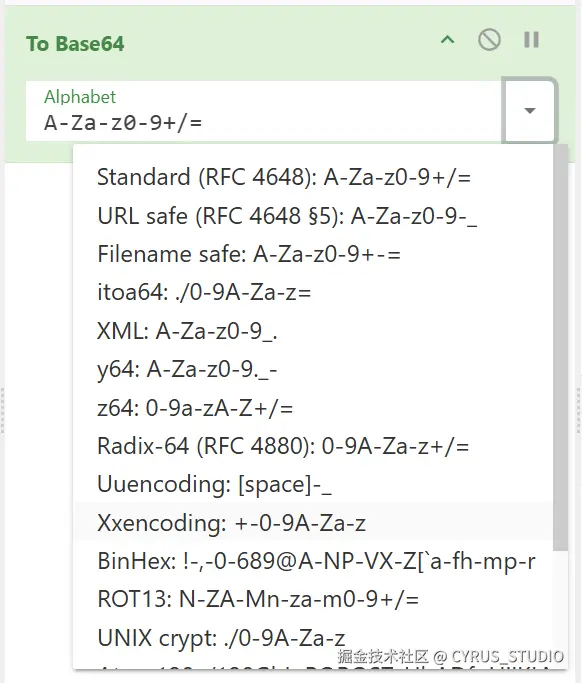The image size is (582, 683).
Task: Pick the XML alphabet option
Action: [313, 331]
